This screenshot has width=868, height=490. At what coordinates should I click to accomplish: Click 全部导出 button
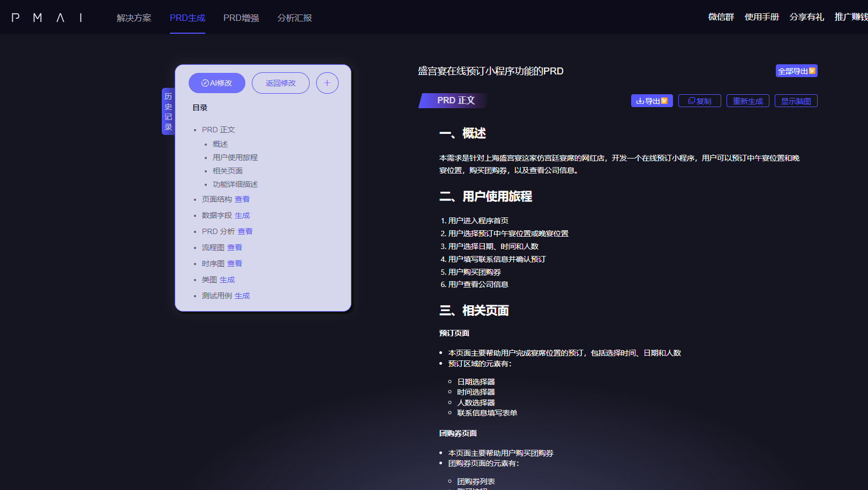[x=796, y=71]
